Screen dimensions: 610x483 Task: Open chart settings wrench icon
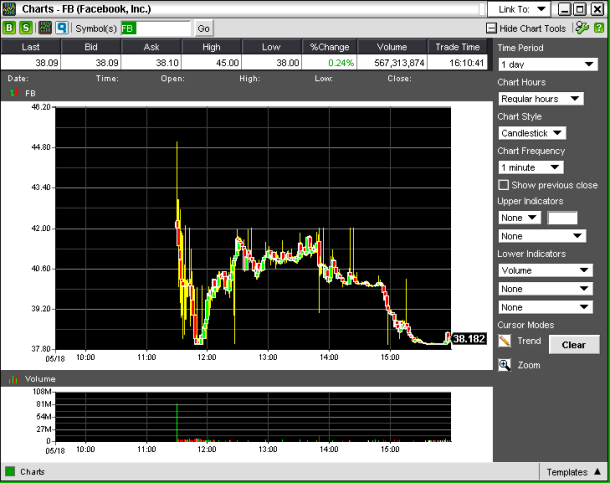[x=582, y=28]
